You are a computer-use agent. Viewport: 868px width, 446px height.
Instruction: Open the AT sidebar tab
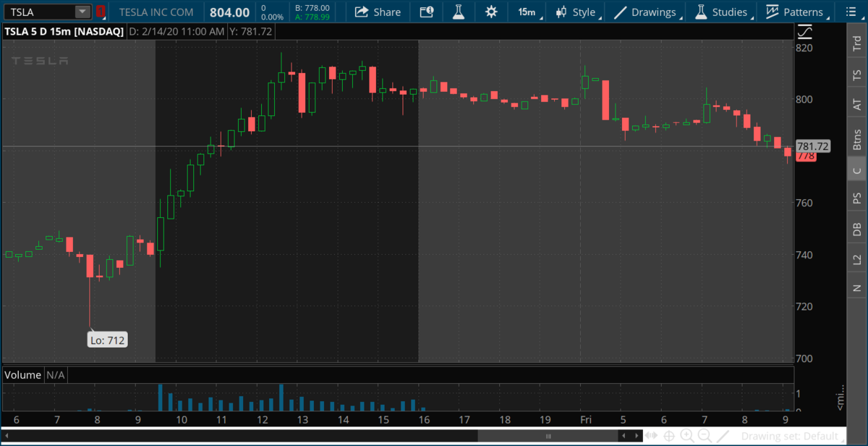857,105
